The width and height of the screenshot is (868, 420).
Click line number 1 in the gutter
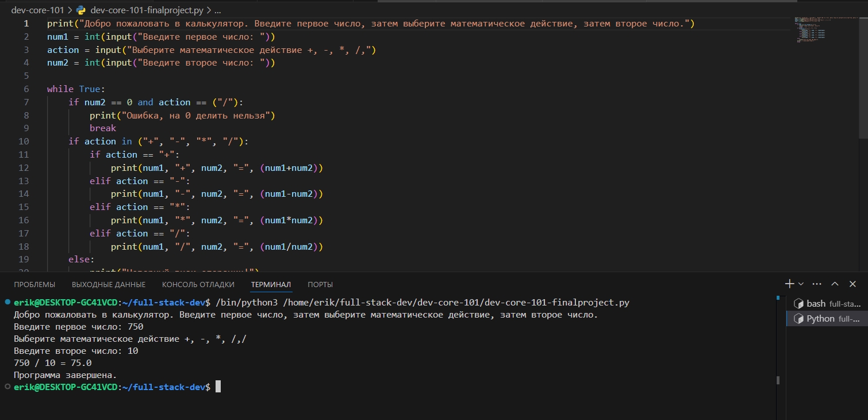[x=26, y=24]
